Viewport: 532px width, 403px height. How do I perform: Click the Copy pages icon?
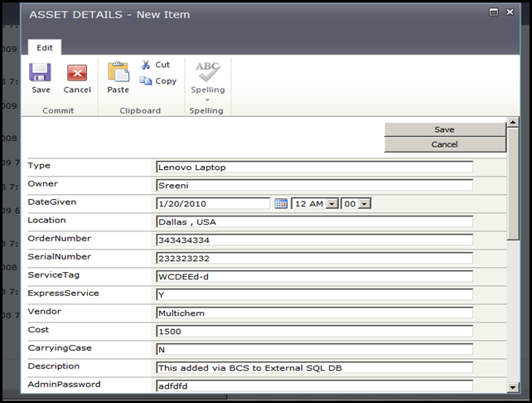click(146, 80)
